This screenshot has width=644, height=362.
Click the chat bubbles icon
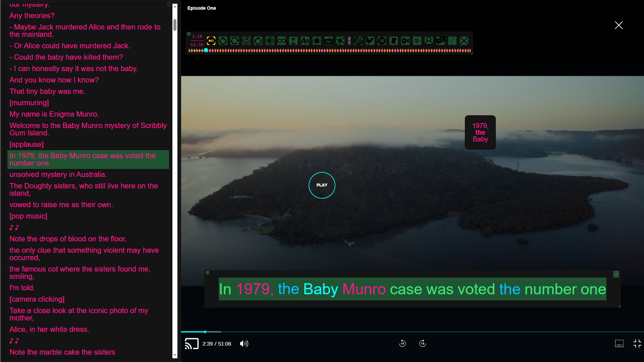[x=440, y=41]
